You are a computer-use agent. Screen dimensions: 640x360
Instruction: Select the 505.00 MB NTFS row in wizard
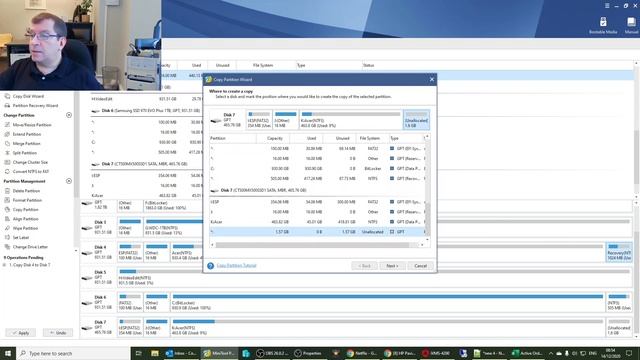pyautogui.click(x=317, y=179)
